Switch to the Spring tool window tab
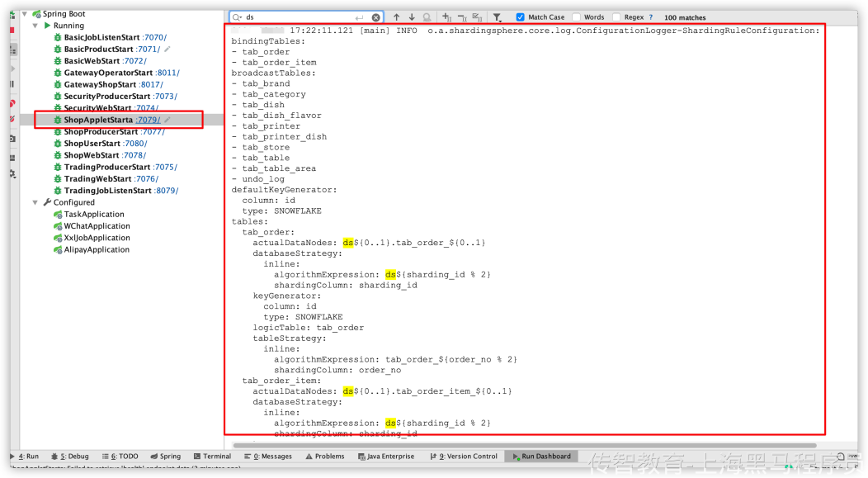Image resolution: width=868 pixels, height=478 pixels. tap(166, 457)
